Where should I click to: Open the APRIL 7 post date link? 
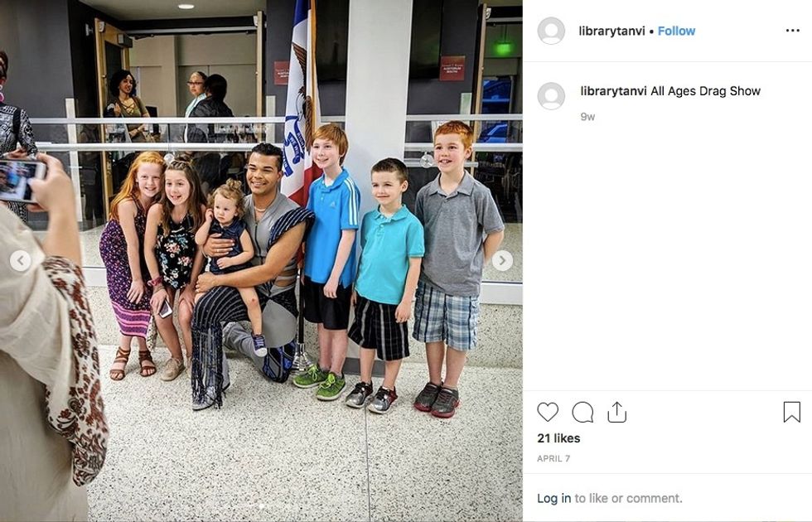(x=553, y=458)
